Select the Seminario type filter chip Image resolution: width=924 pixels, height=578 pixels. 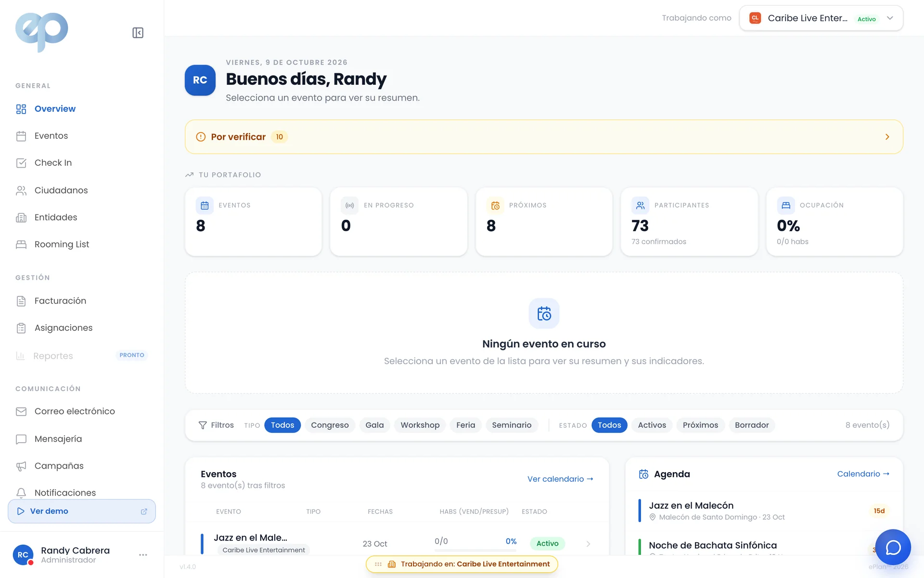[x=512, y=425]
